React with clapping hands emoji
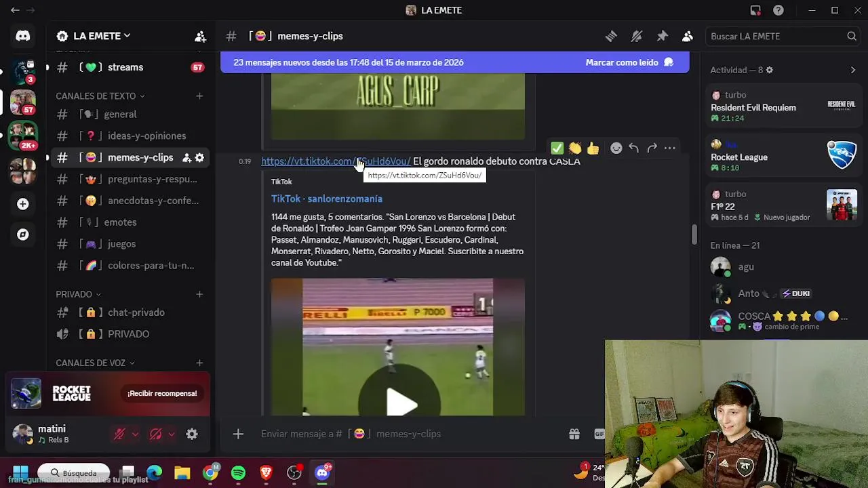868x488 pixels. [x=575, y=148]
